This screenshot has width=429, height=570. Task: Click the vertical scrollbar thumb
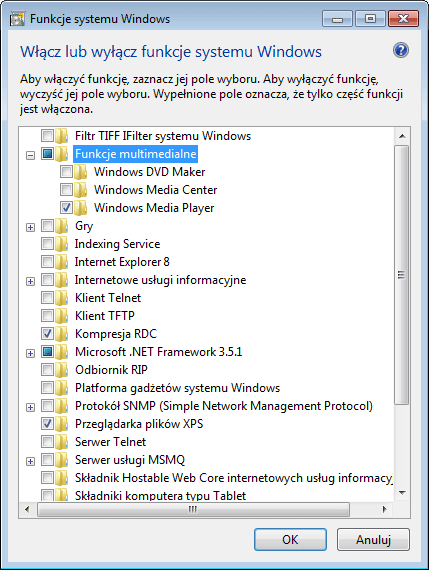coord(402,275)
